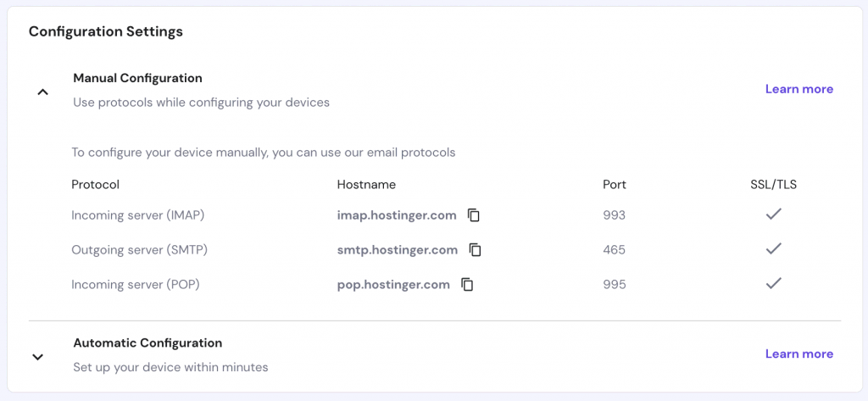Click the Automatic Configuration section title

pos(147,343)
